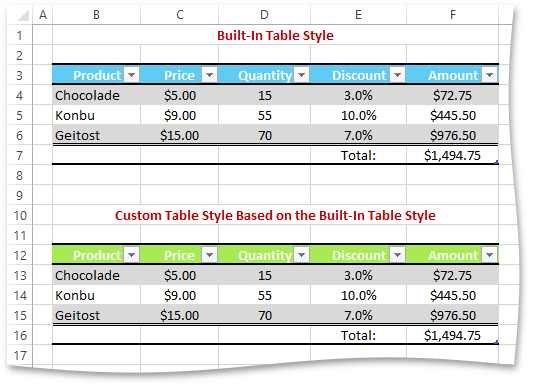Open the Quantity filter dropdown in blue table

click(302, 74)
